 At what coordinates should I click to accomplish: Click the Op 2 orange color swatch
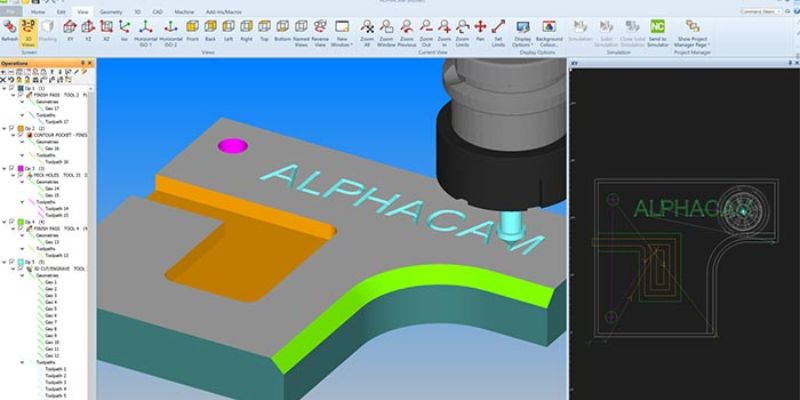20,129
